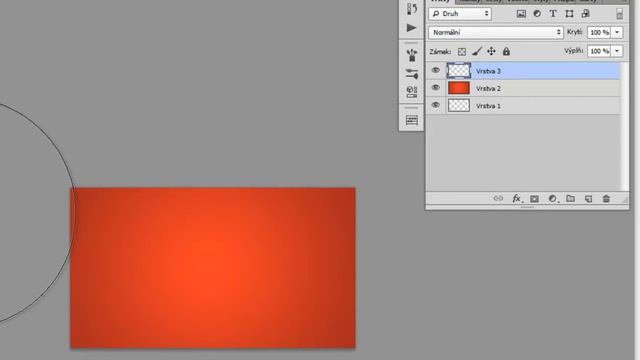Filter layers by adjustment layers icon
Viewport: 640px width, 360px height.
(537, 13)
